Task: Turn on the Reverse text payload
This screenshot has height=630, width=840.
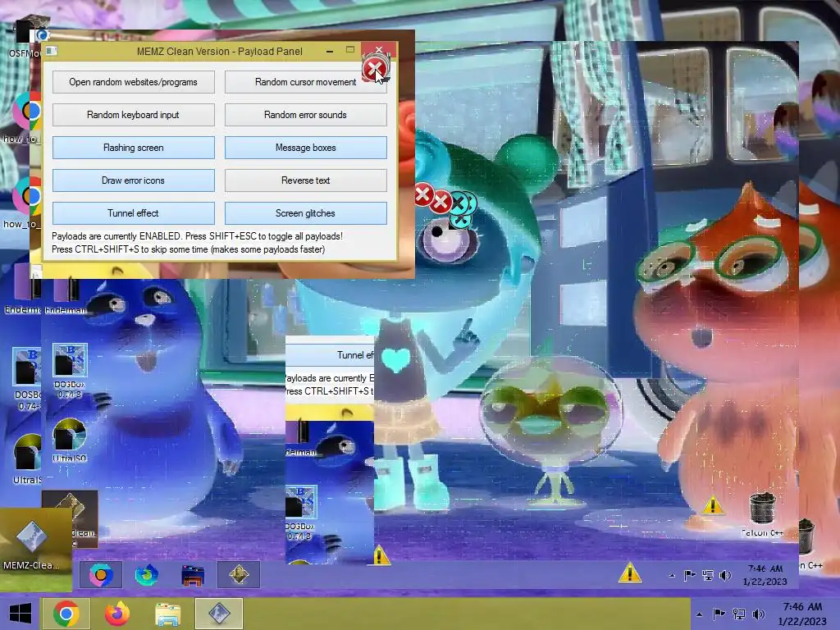Action: click(305, 180)
